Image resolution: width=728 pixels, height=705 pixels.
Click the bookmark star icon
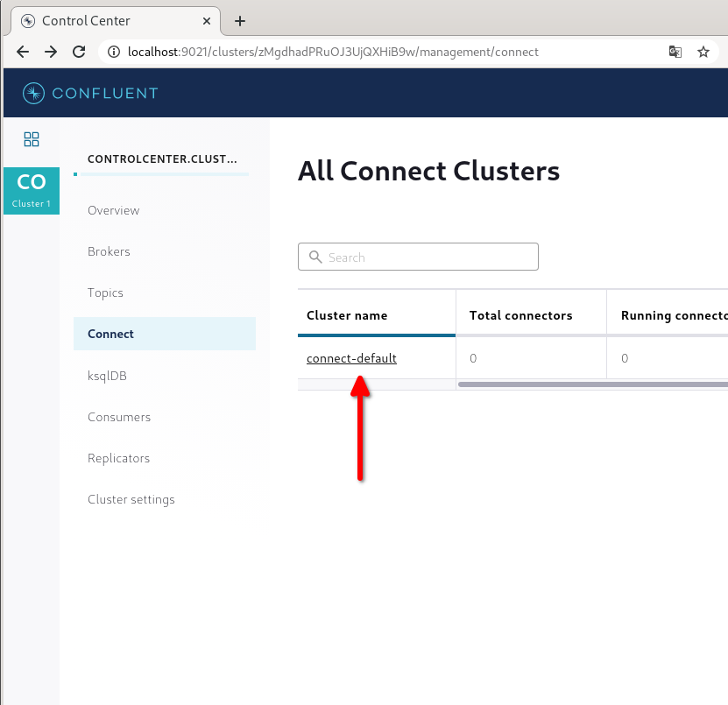pos(703,52)
